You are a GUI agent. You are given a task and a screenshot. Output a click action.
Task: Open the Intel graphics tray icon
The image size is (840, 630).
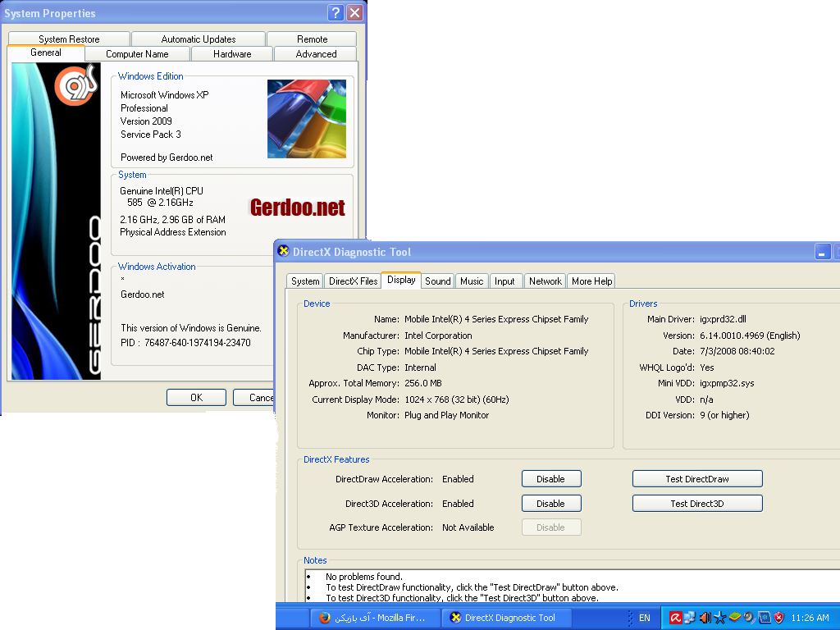(x=765, y=618)
